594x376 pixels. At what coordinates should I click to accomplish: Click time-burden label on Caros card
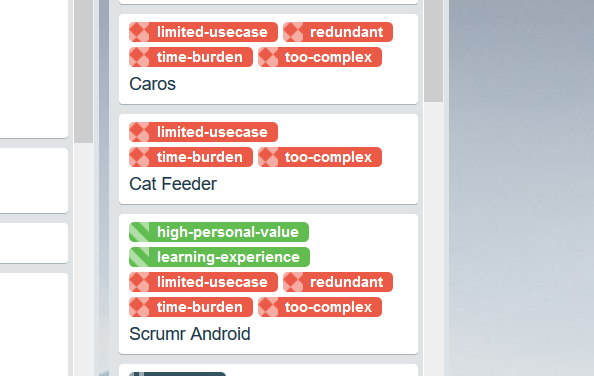click(x=191, y=57)
